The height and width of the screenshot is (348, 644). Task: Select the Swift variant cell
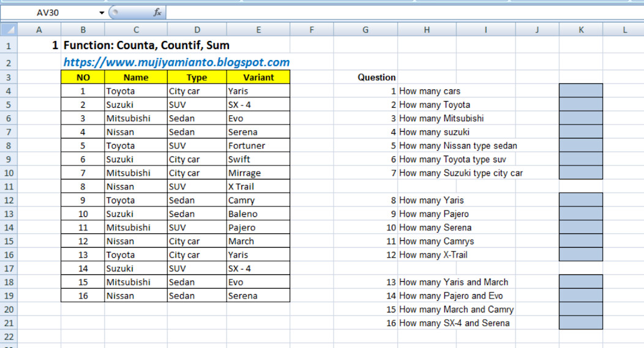[258, 159]
